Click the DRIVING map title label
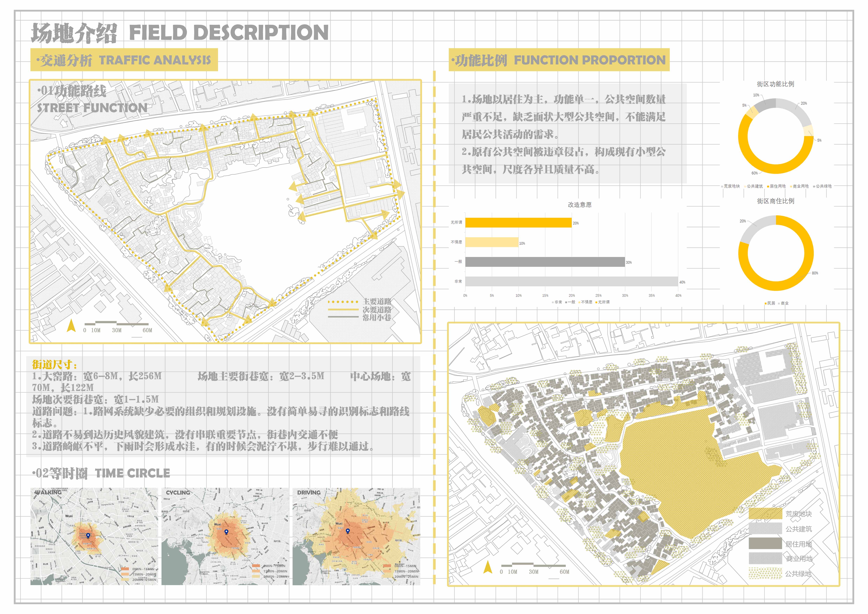The width and height of the screenshot is (868, 614). click(309, 493)
